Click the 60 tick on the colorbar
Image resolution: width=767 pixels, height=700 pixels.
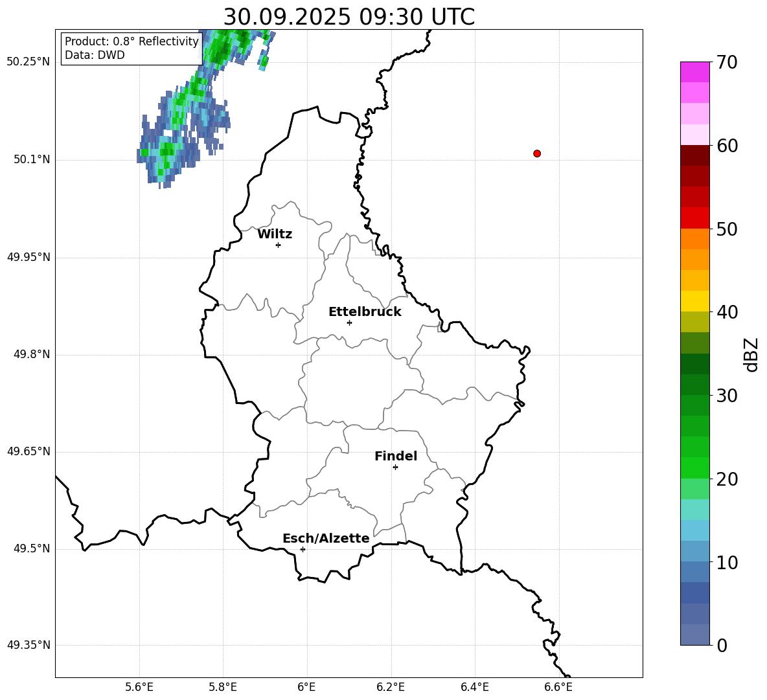coord(727,146)
